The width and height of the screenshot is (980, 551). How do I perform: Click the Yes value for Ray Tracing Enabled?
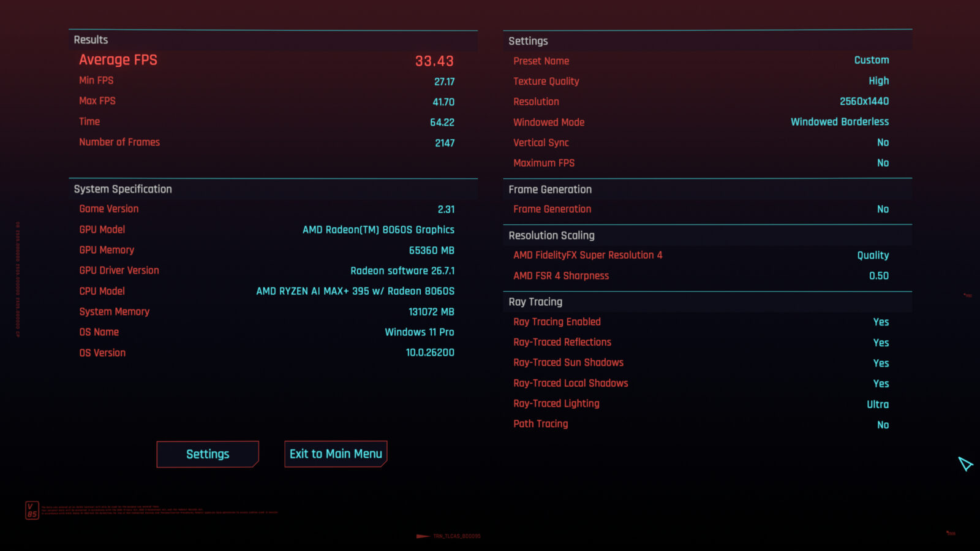(881, 322)
